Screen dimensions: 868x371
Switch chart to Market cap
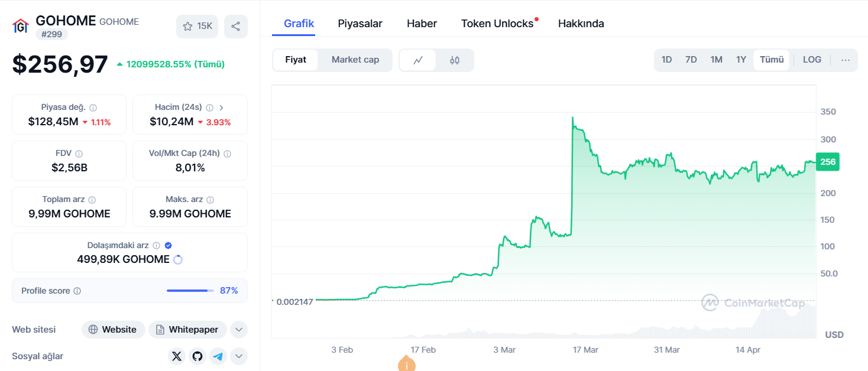355,60
